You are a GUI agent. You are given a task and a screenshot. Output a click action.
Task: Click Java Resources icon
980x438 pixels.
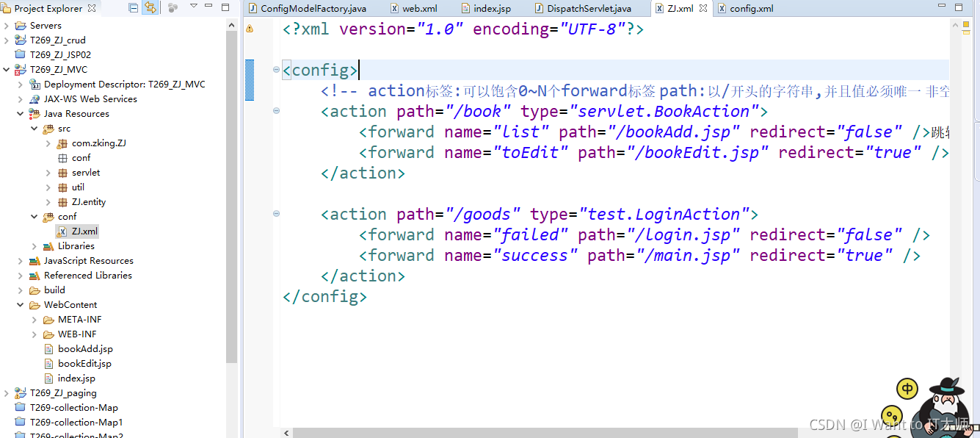[35, 114]
